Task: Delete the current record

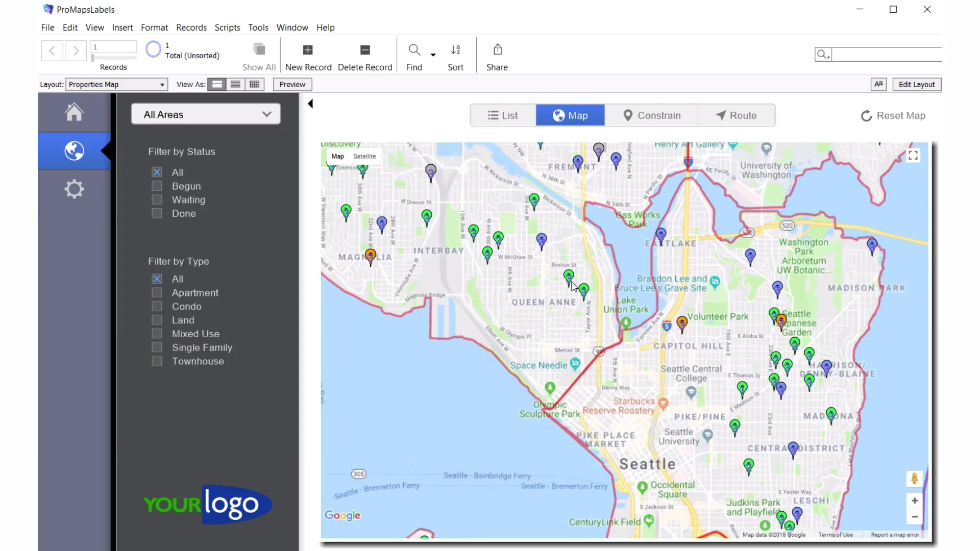Action: click(364, 56)
